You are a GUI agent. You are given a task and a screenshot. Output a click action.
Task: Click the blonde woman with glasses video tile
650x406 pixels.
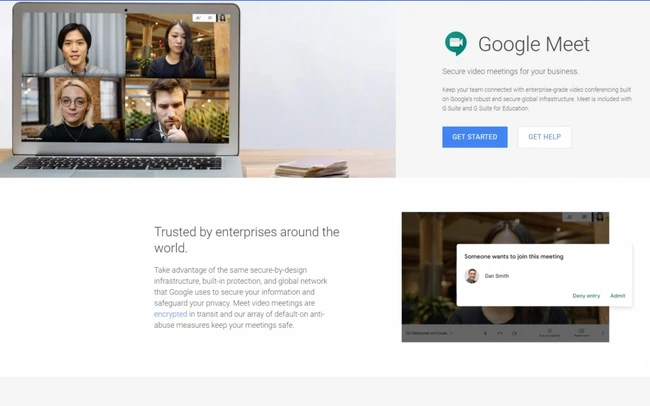coord(73,109)
